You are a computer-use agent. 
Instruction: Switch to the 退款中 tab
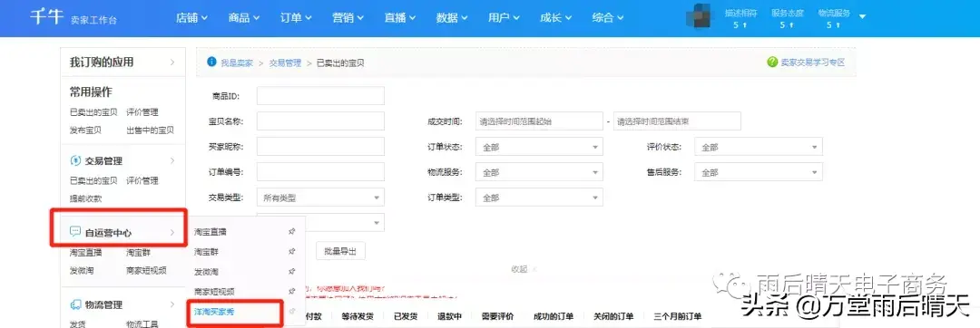pos(449,316)
